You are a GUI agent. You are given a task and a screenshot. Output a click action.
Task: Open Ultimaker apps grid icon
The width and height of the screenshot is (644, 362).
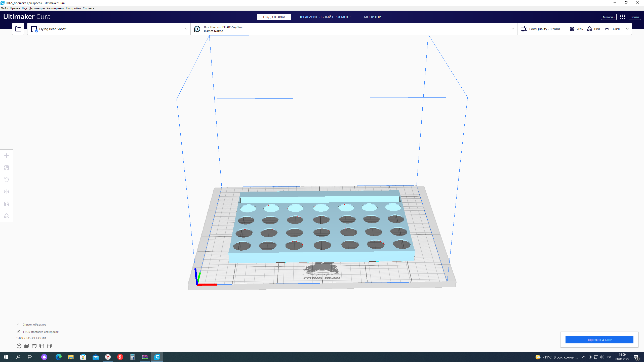coord(623,17)
